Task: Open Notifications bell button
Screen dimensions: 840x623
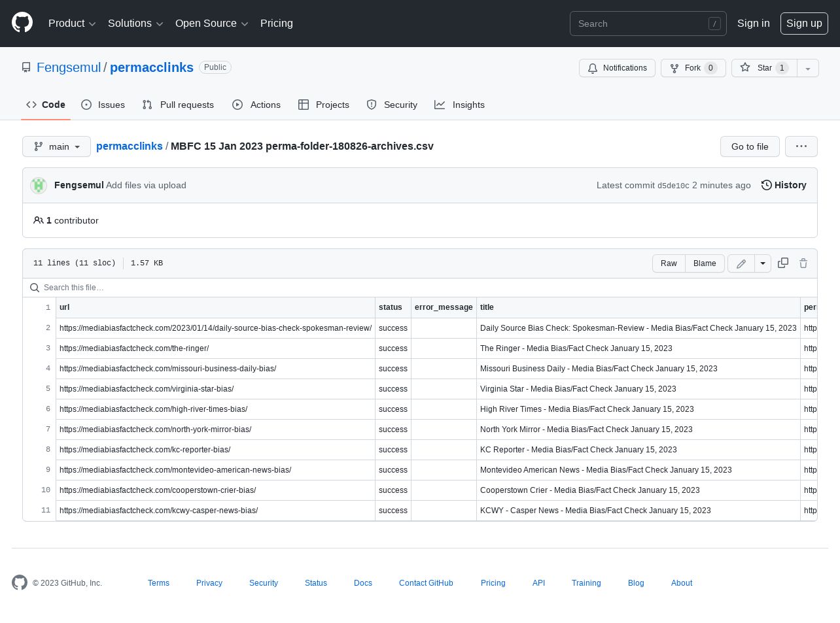Action: click(x=617, y=68)
